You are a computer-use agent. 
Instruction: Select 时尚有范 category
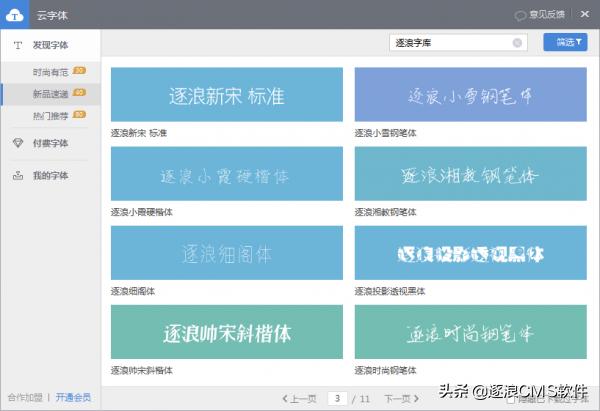click(x=50, y=72)
